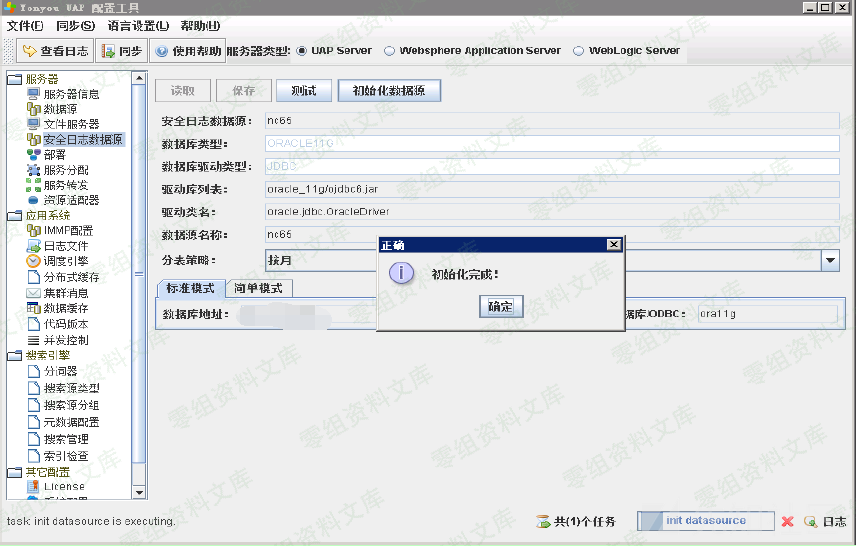856x546 pixels.
Task: Click the 查看日志 toolbar button
Action: 55,51
